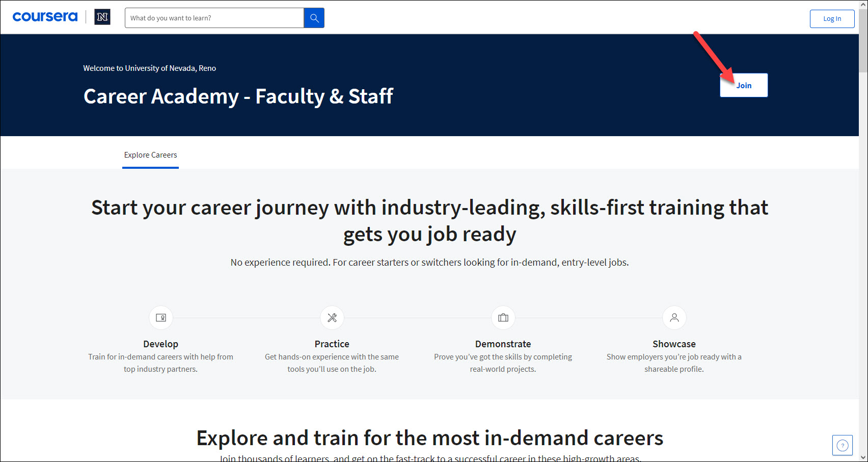Click inside the 'What do you want to learn?' field

click(x=214, y=17)
